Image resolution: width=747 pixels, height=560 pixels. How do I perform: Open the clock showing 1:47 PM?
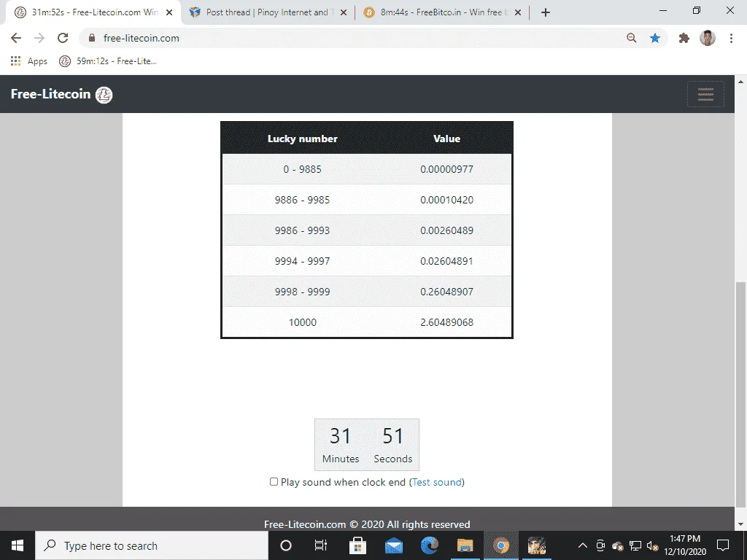685,545
